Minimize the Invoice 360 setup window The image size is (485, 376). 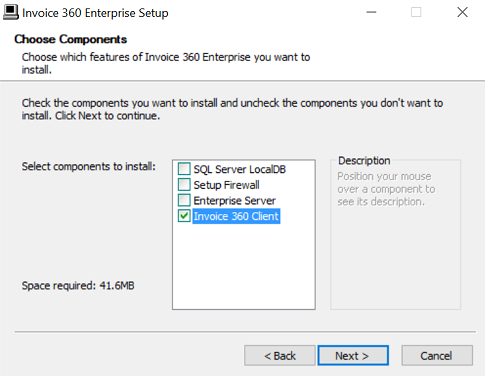(371, 12)
